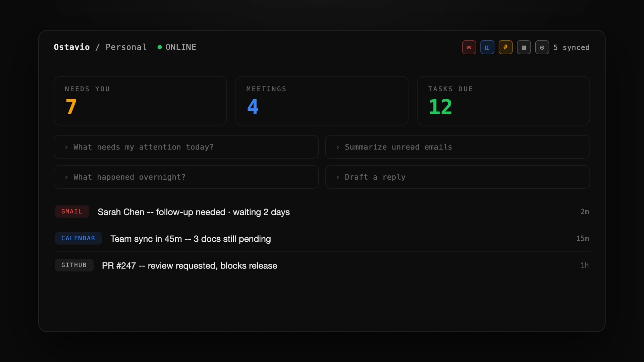Click the GMAIL source tag
Viewport: 644px width, 362px height.
[72, 212]
